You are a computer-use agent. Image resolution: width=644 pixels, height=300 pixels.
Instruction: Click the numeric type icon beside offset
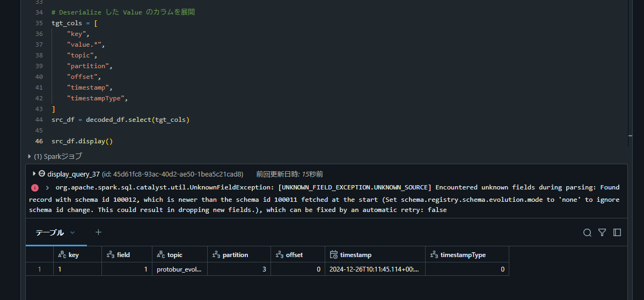tap(280, 254)
